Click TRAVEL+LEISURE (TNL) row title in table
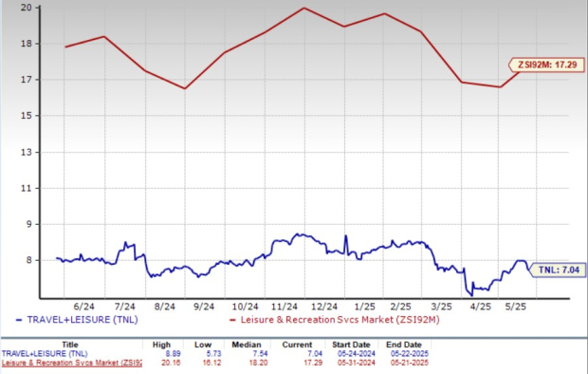This screenshot has width=588, height=374. click(x=45, y=354)
